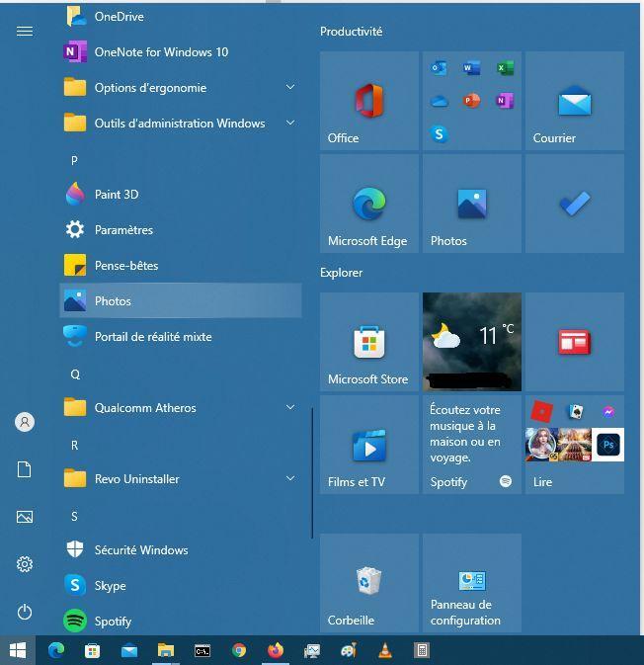Viewport: 644px width, 665px height.
Task: Open Calculator from the taskbar
Action: (422, 650)
